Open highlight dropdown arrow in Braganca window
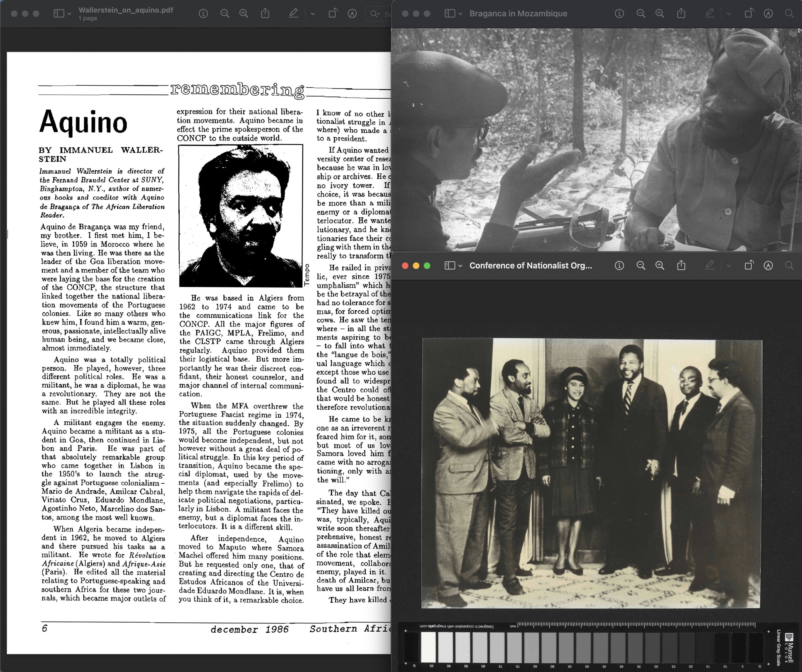Screen dimensions: 802x672 point(729,14)
